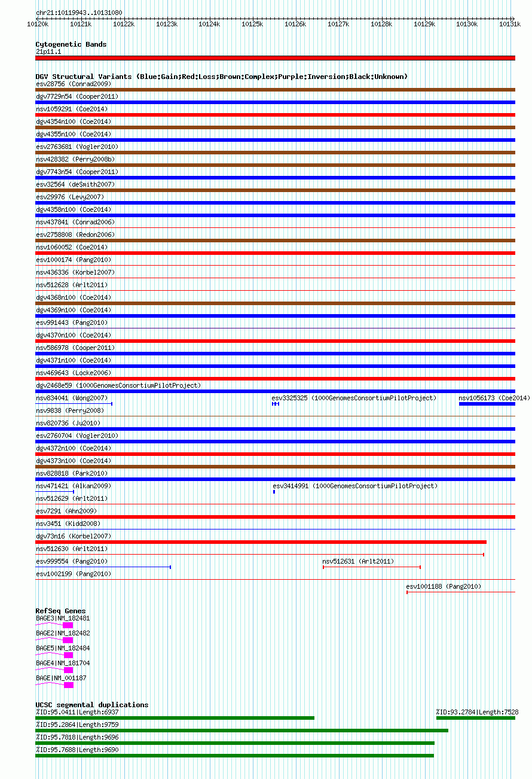Select the nsv512630 (Arlt2011) label
Viewport: 532px width, 779px height.
click(72, 549)
